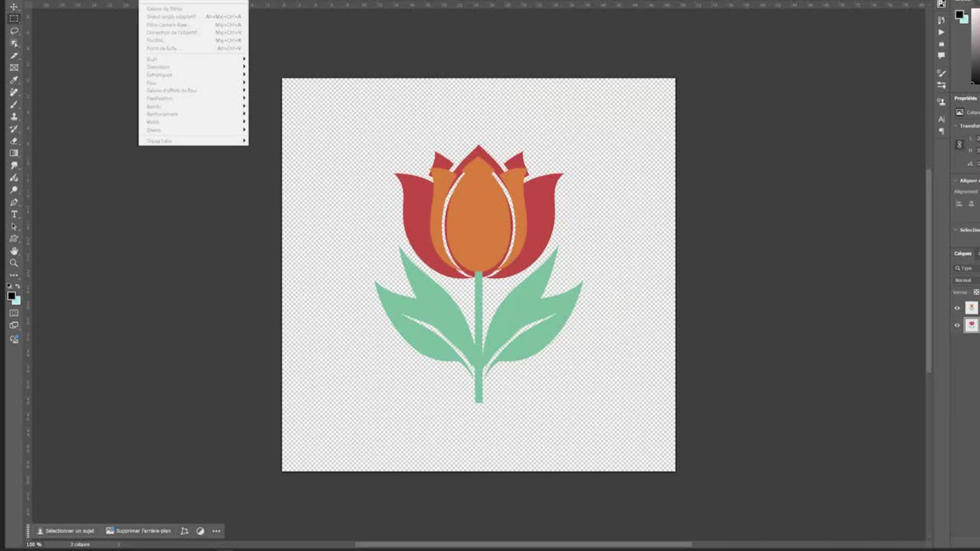Select the Eyedropper tool

tap(14, 80)
